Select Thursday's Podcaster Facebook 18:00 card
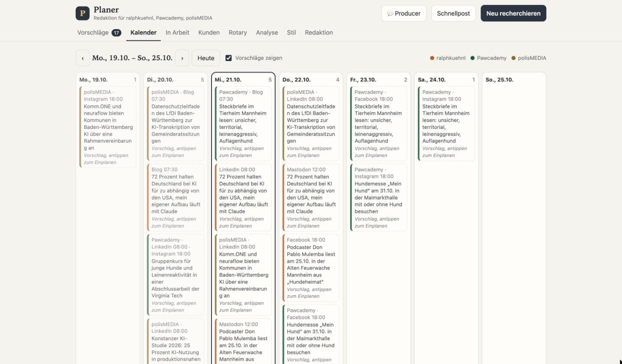 tap(310, 268)
